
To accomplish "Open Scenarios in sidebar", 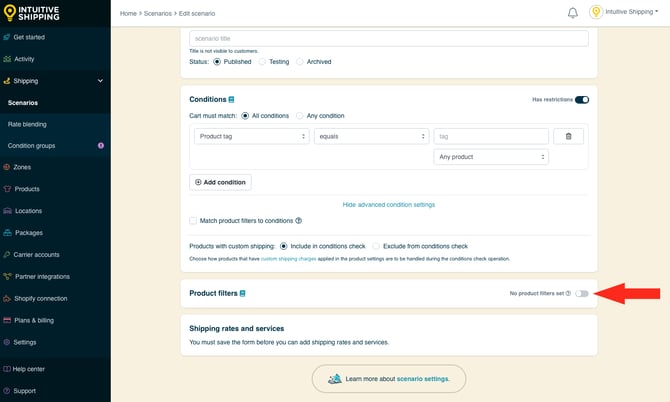I will tap(23, 103).
